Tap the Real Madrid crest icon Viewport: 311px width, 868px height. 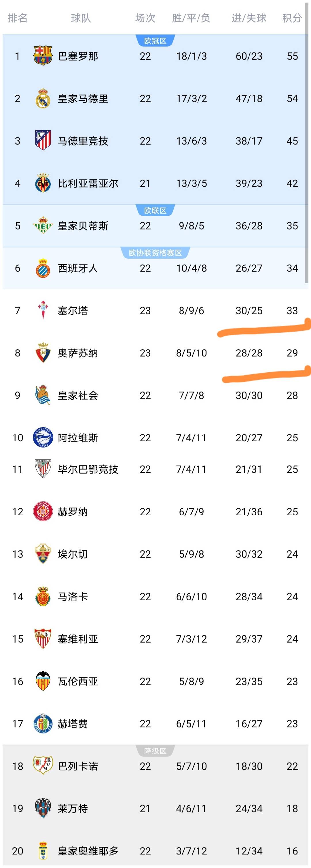pos(43,98)
